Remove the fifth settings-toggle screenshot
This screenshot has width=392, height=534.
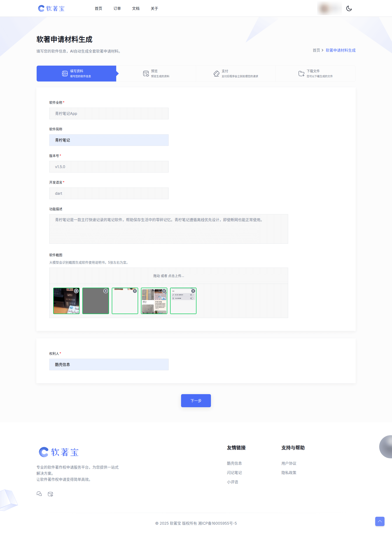click(x=193, y=291)
